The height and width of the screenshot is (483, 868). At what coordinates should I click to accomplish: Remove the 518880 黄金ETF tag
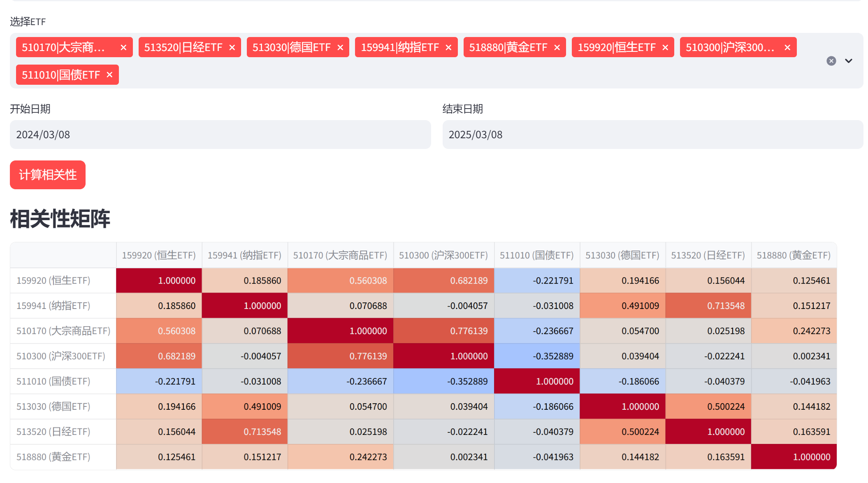[x=557, y=48]
